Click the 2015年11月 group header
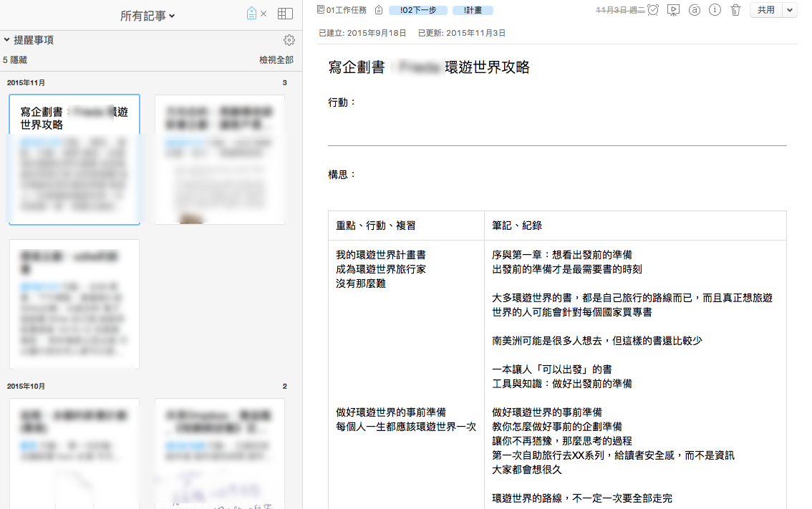 point(26,83)
